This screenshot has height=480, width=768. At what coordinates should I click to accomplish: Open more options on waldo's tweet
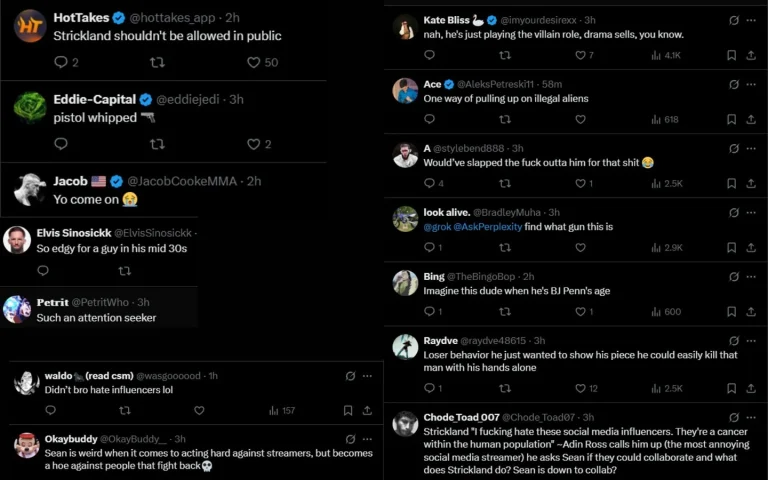click(367, 376)
